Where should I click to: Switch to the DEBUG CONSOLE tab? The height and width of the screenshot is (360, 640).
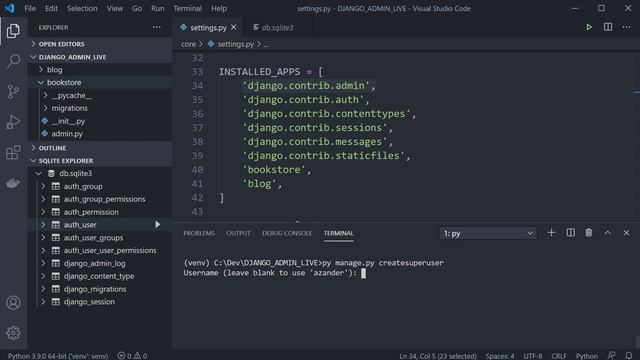pyautogui.click(x=287, y=233)
